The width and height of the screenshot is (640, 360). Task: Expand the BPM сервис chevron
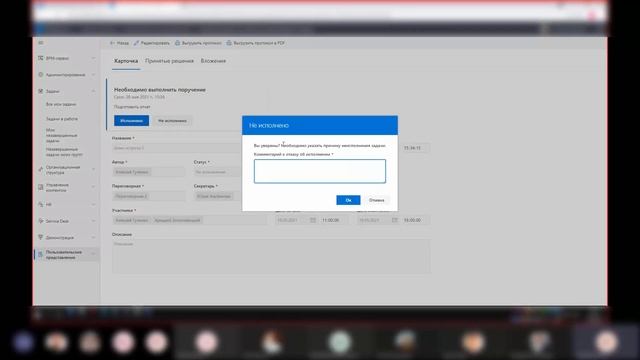(93, 58)
